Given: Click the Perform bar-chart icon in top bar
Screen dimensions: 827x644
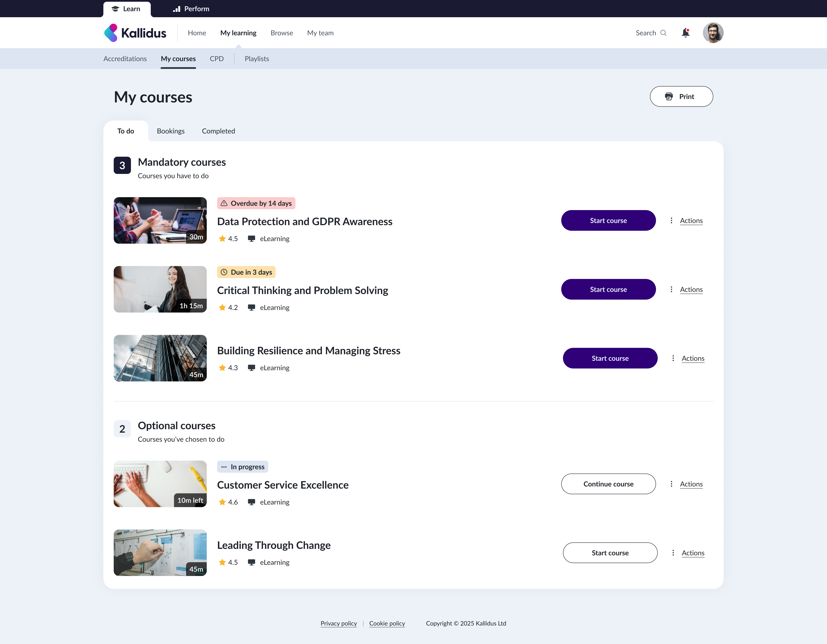Looking at the screenshot, I should (x=176, y=9).
